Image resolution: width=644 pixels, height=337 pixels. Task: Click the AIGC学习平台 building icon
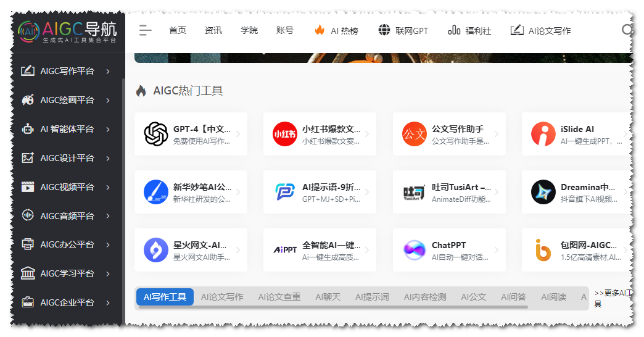[28, 273]
